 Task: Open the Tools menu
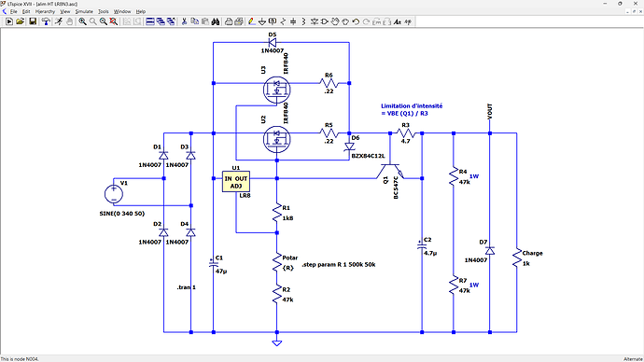pyautogui.click(x=104, y=11)
